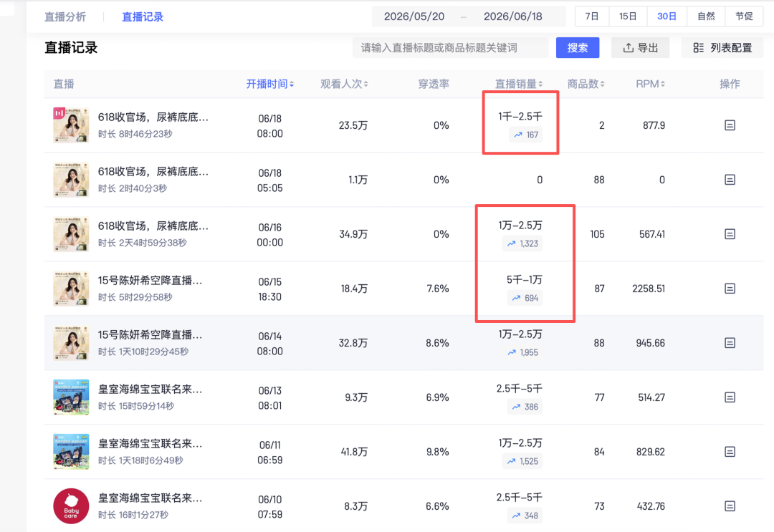Switch to 直播记录 tab

[143, 16]
